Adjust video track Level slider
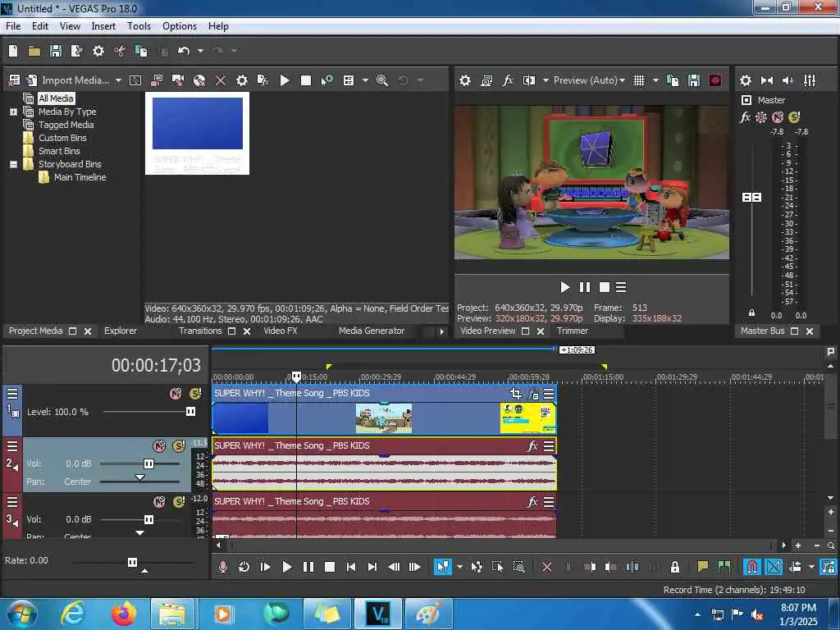840x630 pixels. (190, 412)
